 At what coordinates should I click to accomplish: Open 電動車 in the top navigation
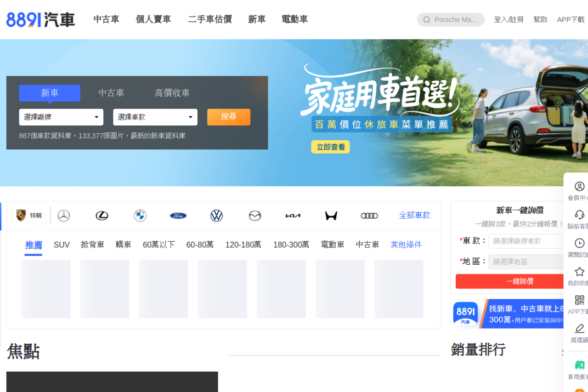[294, 19]
